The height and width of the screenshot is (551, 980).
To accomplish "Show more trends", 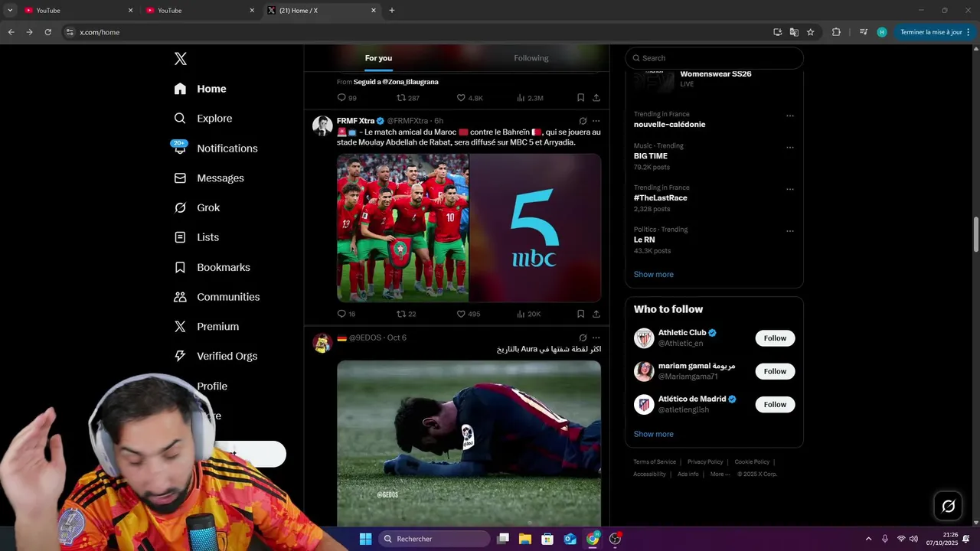I will (654, 275).
